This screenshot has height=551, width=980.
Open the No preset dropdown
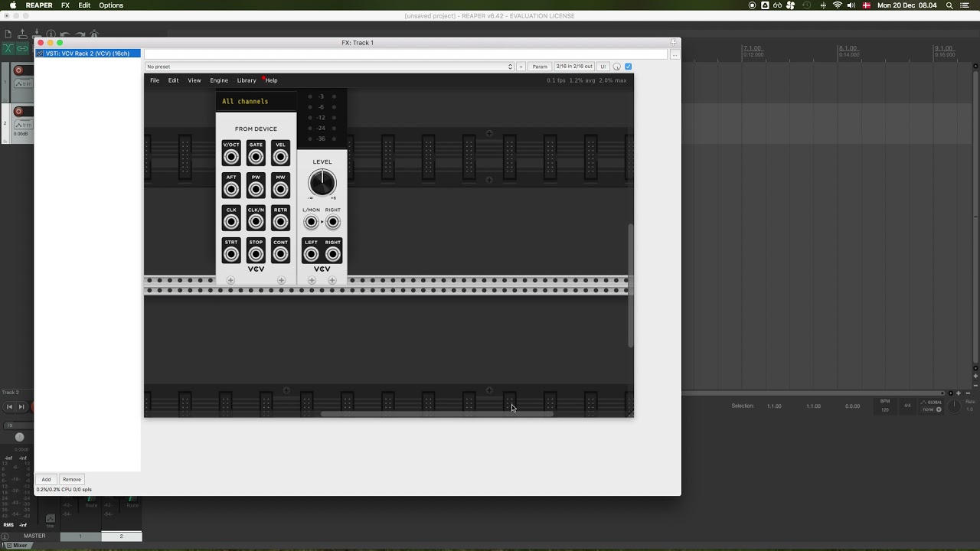coord(329,67)
